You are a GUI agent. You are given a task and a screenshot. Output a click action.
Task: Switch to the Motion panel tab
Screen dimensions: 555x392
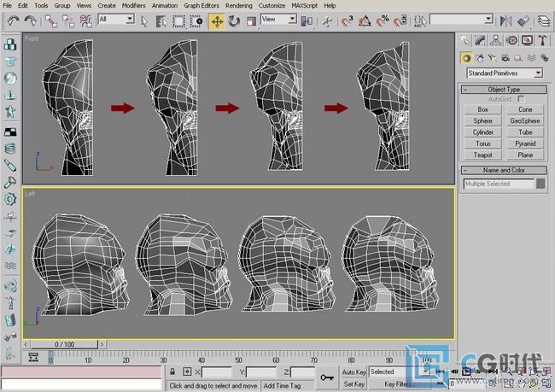pos(511,40)
